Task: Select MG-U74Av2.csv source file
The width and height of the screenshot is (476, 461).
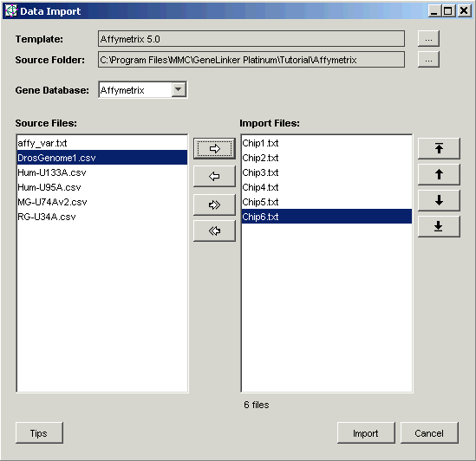Action: (102, 202)
